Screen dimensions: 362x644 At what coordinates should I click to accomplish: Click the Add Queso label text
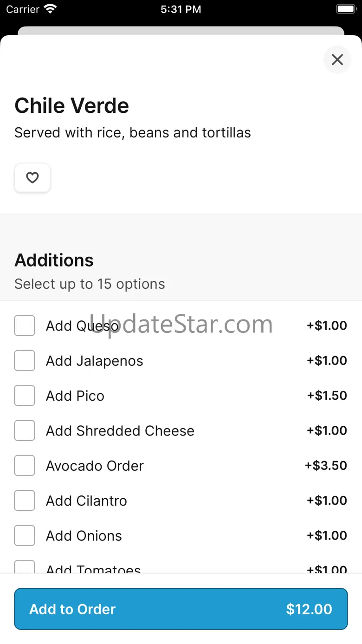coord(82,326)
